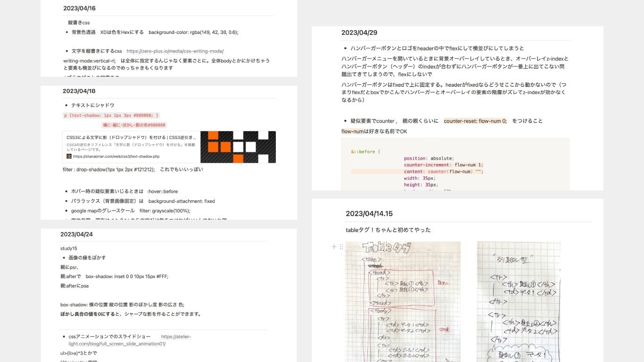Click the &::before { code line
This screenshot has height=362, width=644.
coord(365,152)
